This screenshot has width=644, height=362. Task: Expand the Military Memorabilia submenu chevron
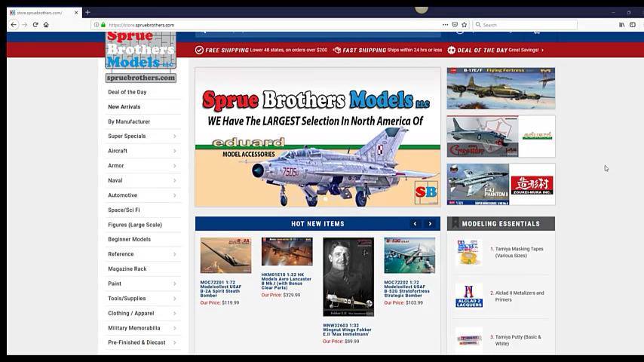pyautogui.click(x=174, y=328)
